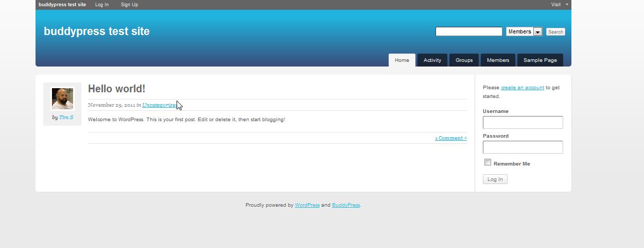Open the Members search-type dropdown
The image size is (644, 248).
[524, 31]
